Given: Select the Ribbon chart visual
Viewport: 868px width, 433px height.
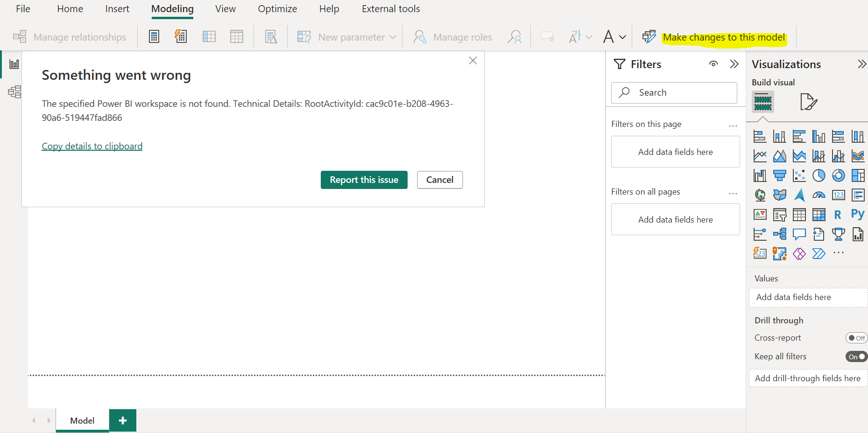Looking at the screenshot, I should [858, 156].
